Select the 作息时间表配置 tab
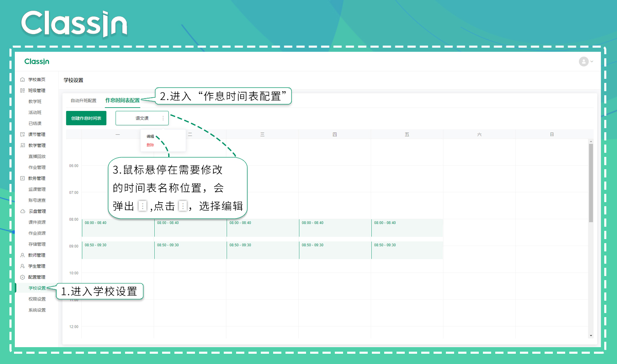 (x=122, y=100)
